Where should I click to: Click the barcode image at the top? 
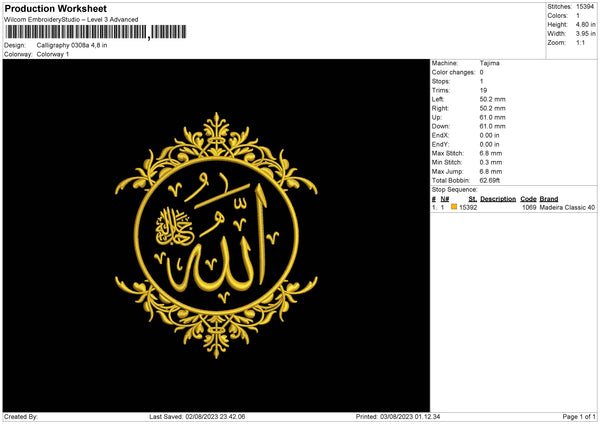tap(96, 32)
